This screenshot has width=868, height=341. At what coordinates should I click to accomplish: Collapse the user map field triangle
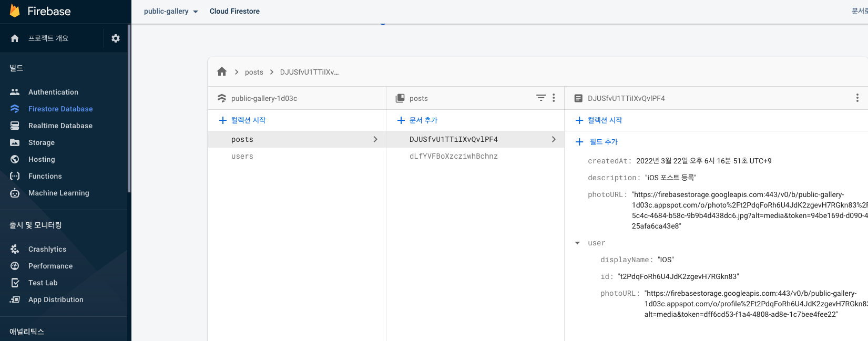coord(577,243)
